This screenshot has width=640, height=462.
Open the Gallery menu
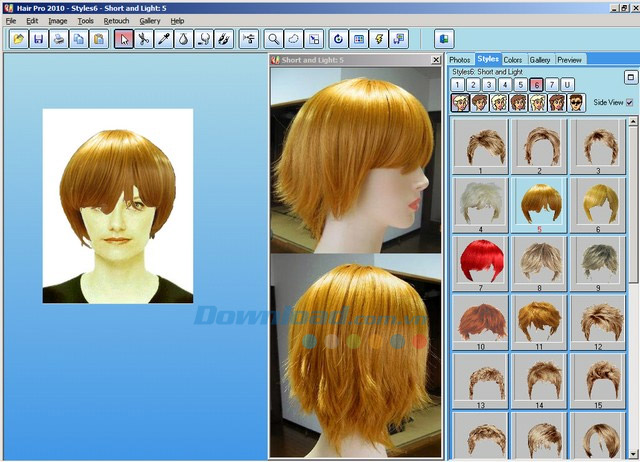[150, 21]
